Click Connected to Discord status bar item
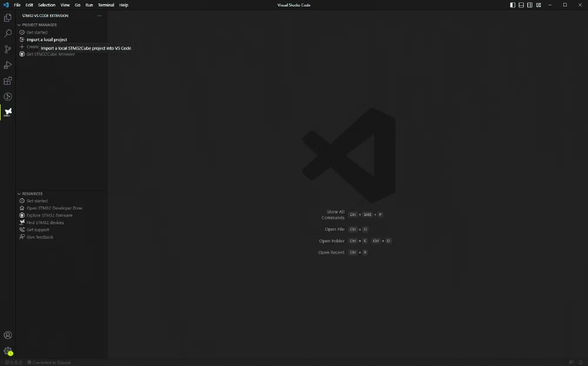Viewport: 588px width, 366px height. (49, 362)
